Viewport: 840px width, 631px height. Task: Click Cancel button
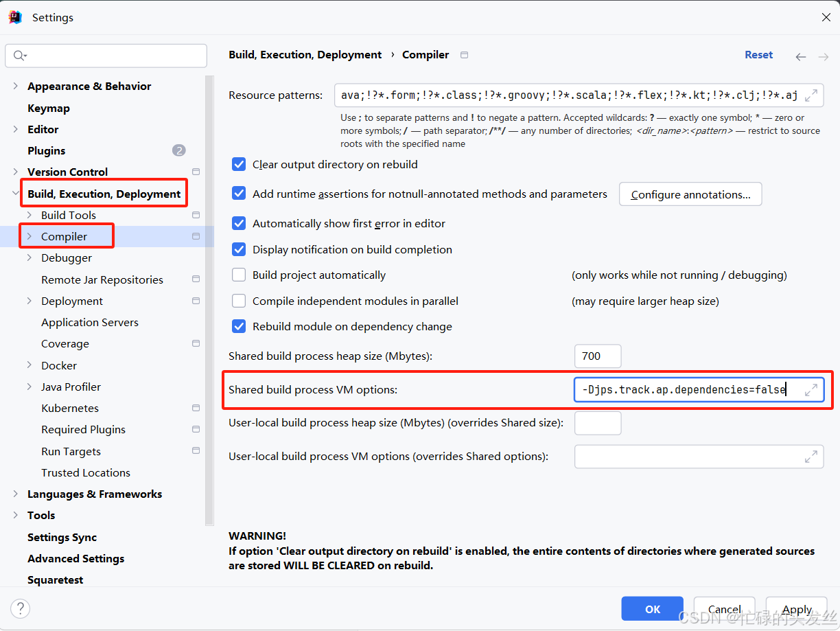(725, 608)
